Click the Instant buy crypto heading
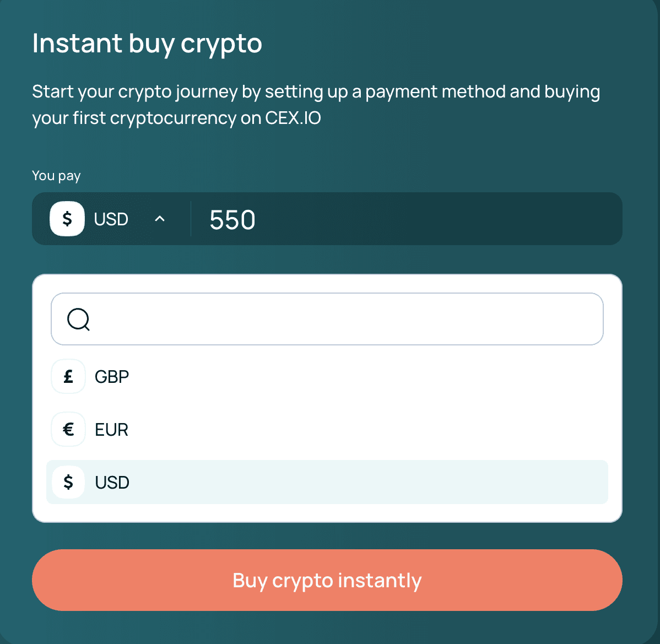 point(147,44)
